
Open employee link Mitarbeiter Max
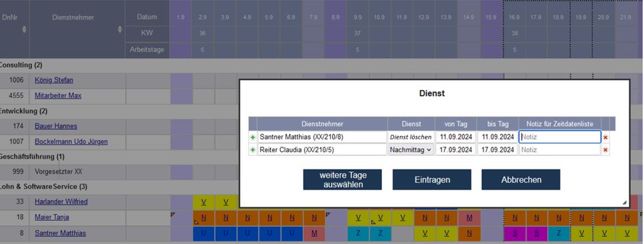(x=58, y=96)
